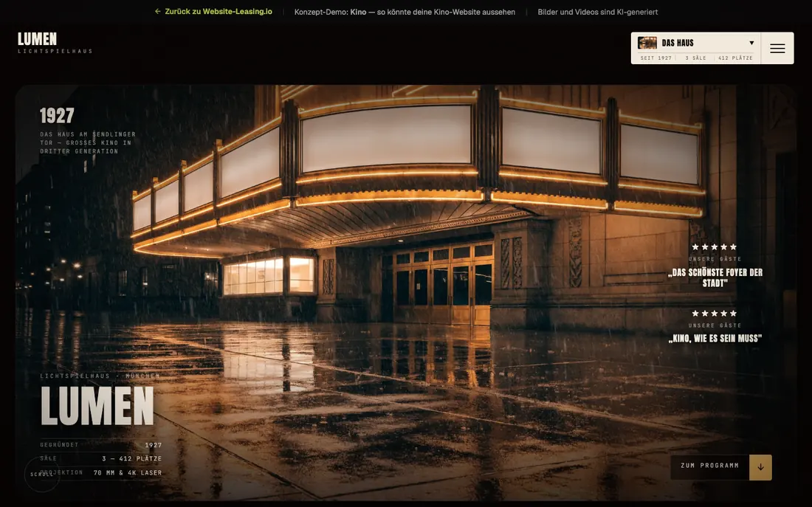Click the down arrow beside Zum Programm
Image resolution: width=812 pixels, height=507 pixels.
pyautogui.click(x=760, y=467)
